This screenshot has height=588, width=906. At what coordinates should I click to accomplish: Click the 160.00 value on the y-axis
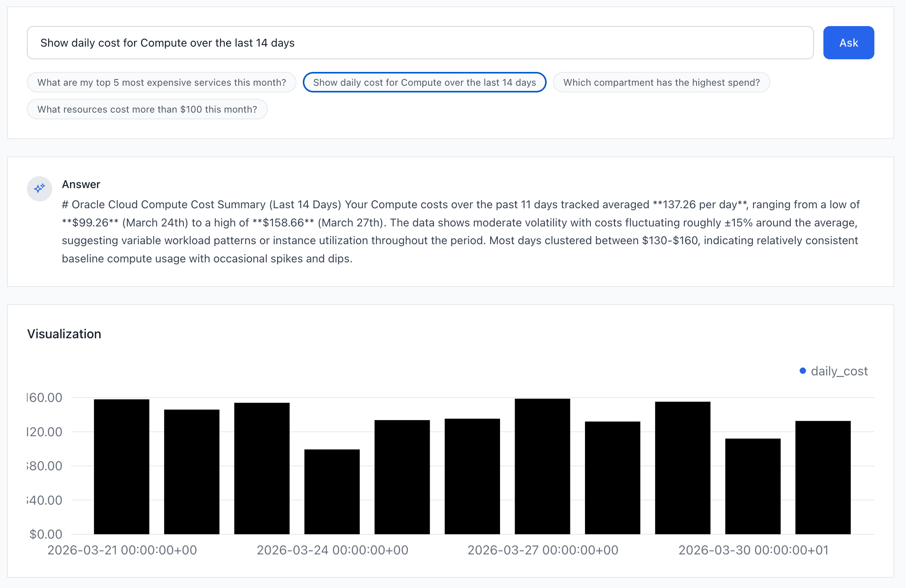pos(44,397)
